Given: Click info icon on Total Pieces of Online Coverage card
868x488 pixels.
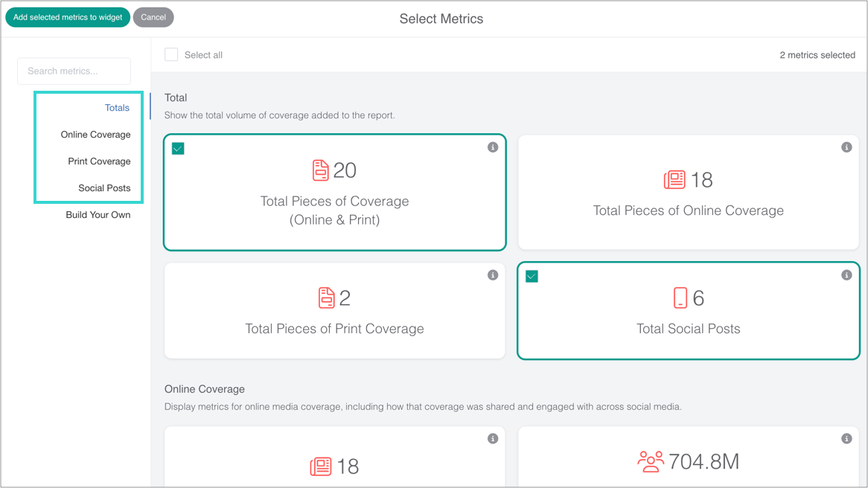Looking at the screenshot, I should click(846, 147).
